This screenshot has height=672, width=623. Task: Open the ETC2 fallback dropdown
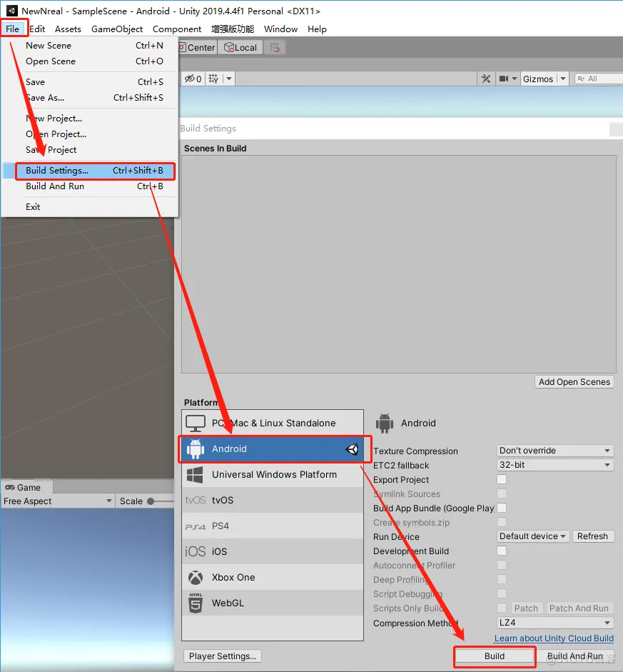coord(555,465)
